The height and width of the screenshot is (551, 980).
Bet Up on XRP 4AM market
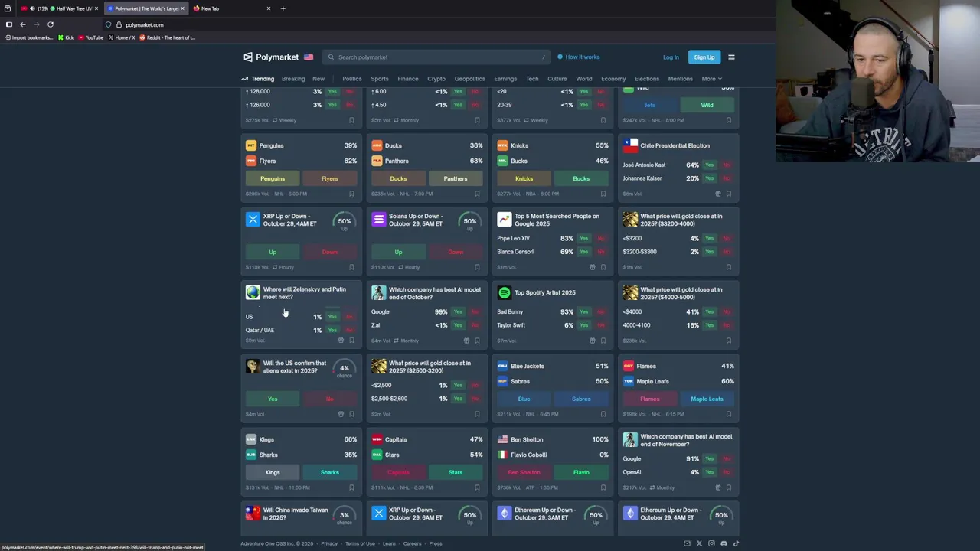point(273,252)
